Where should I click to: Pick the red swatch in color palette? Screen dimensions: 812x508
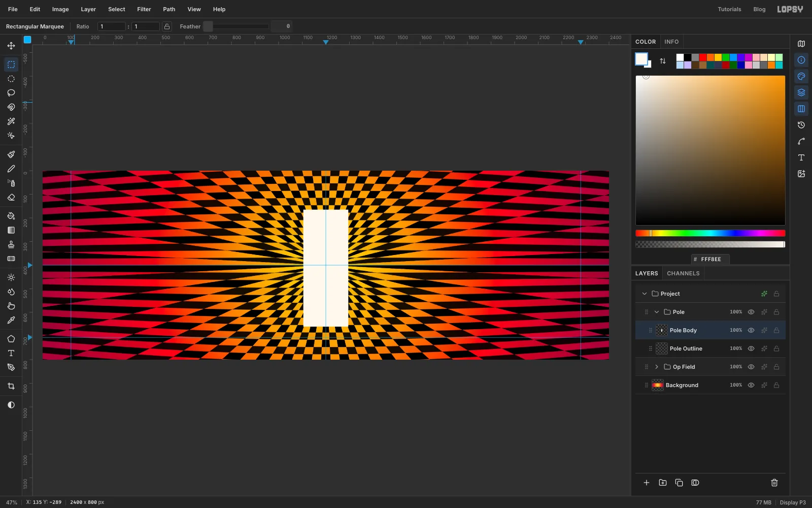tap(703, 57)
